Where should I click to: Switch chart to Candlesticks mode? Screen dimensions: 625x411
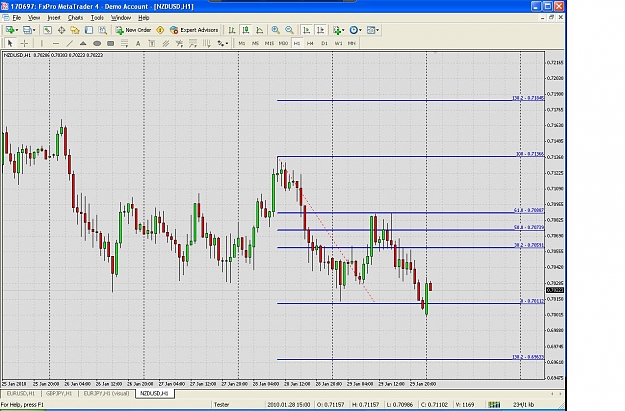pyautogui.click(x=246, y=30)
